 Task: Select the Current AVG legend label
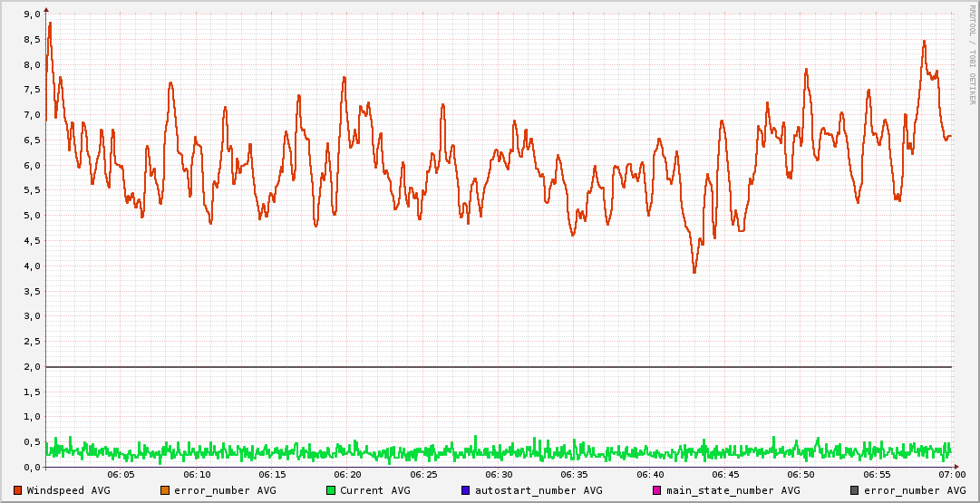click(374, 490)
